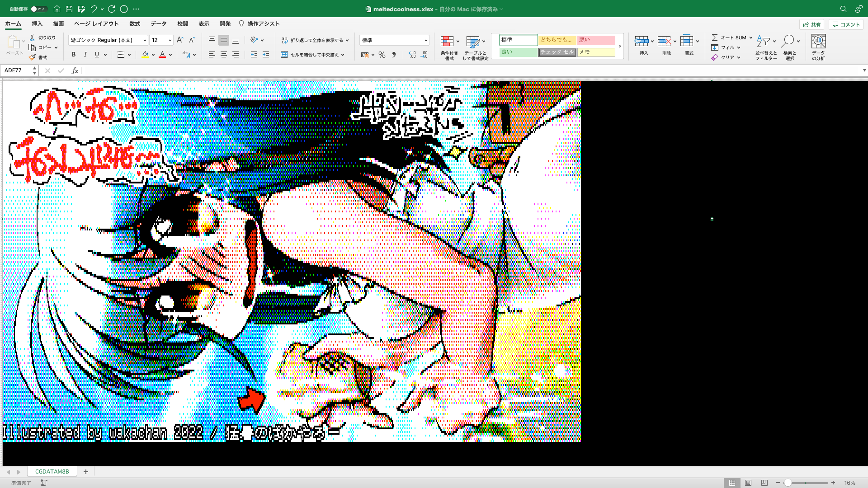Open the Formulas ribbon tab
The width and height of the screenshot is (868, 488).
pyautogui.click(x=135, y=23)
